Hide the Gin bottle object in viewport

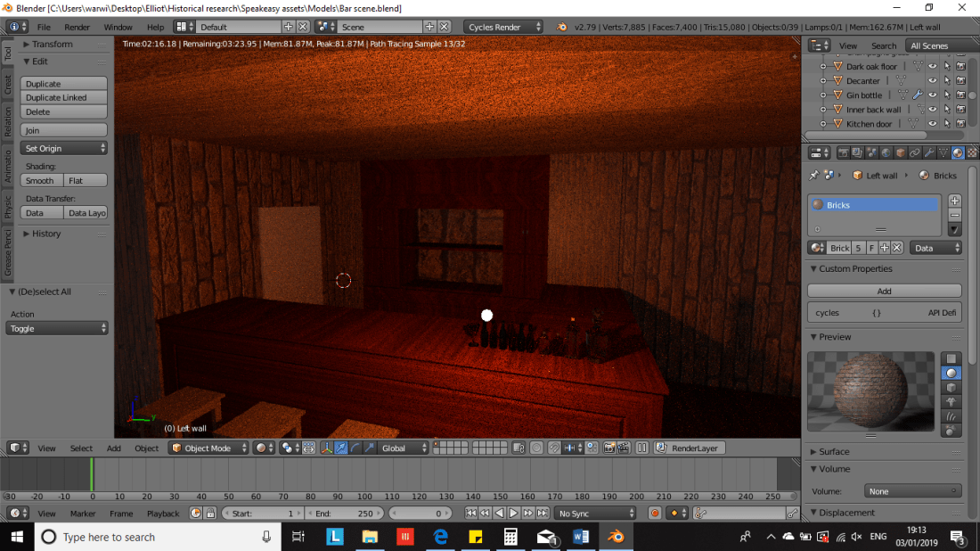933,95
